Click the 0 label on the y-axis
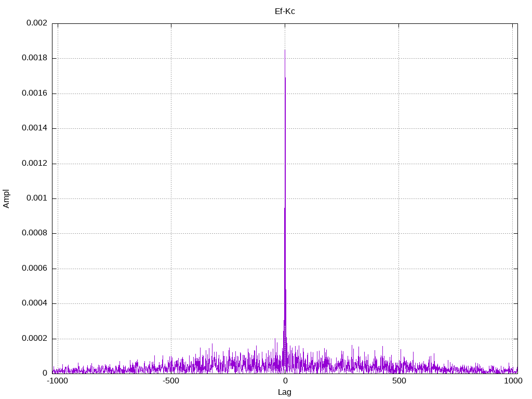 pyautogui.click(x=45, y=373)
